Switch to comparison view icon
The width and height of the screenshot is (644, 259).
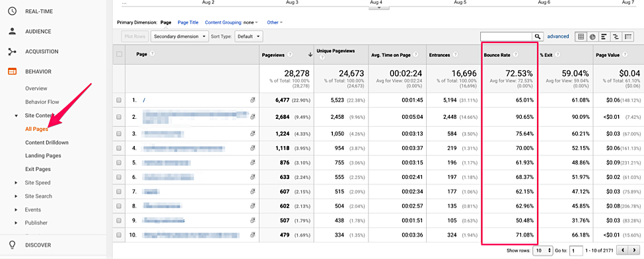click(616, 36)
